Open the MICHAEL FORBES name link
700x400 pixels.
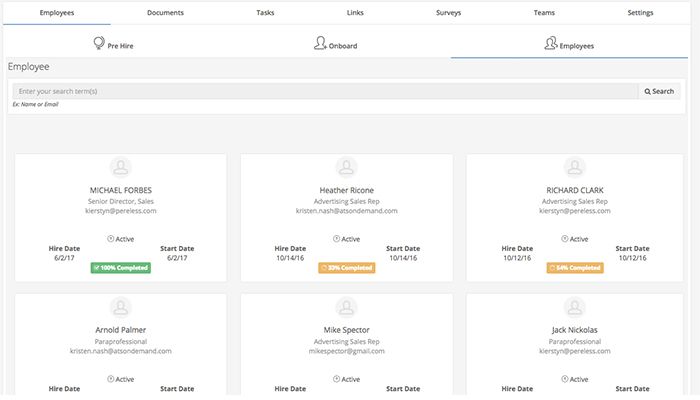coord(120,190)
